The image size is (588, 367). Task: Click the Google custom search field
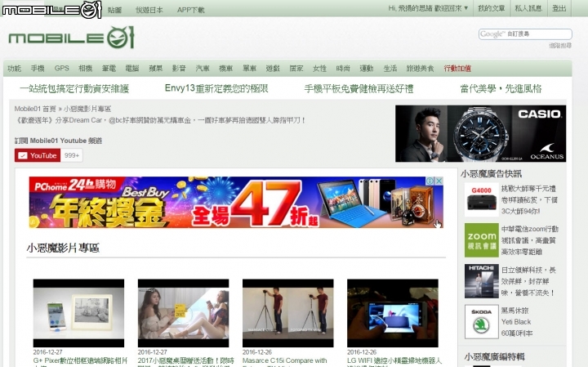[x=525, y=34]
